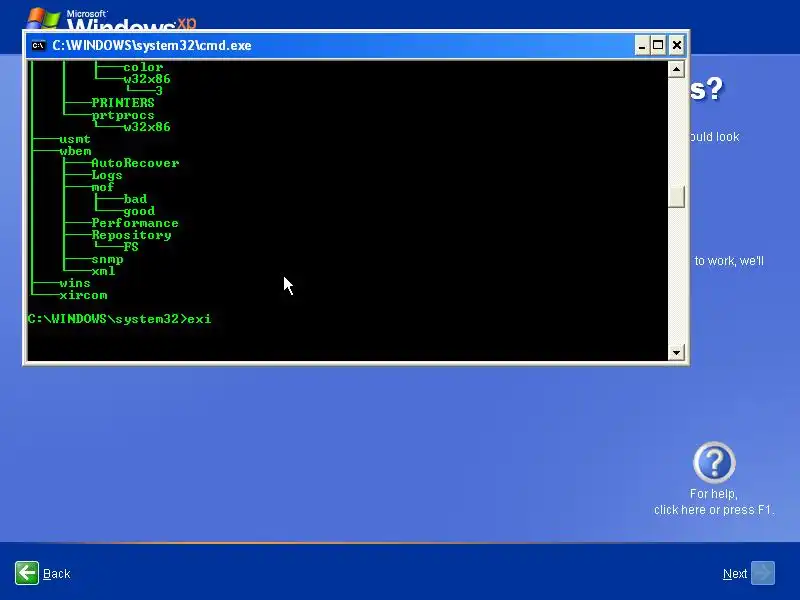
Task: Click the 'Performance' folder line
Action: [135, 223]
